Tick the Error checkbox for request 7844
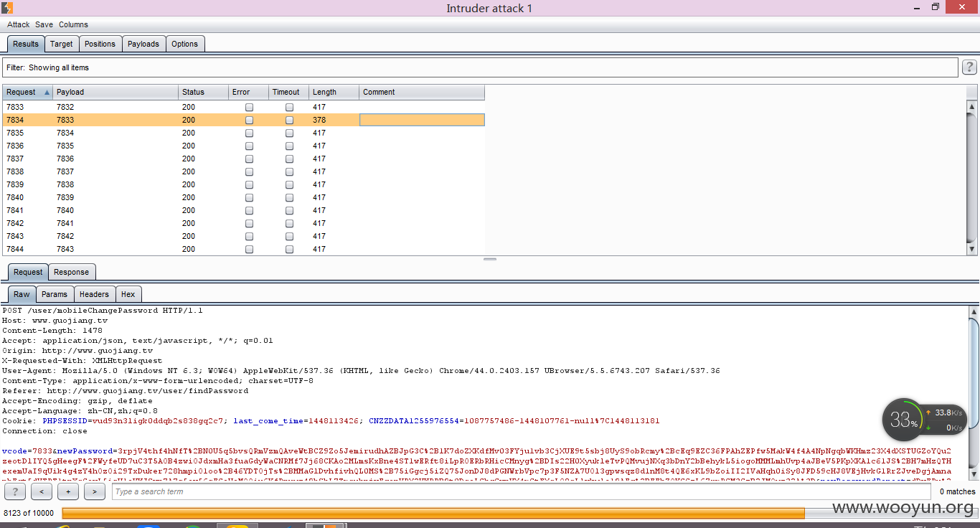The height and width of the screenshot is (528, 980). tap(249, 249)
